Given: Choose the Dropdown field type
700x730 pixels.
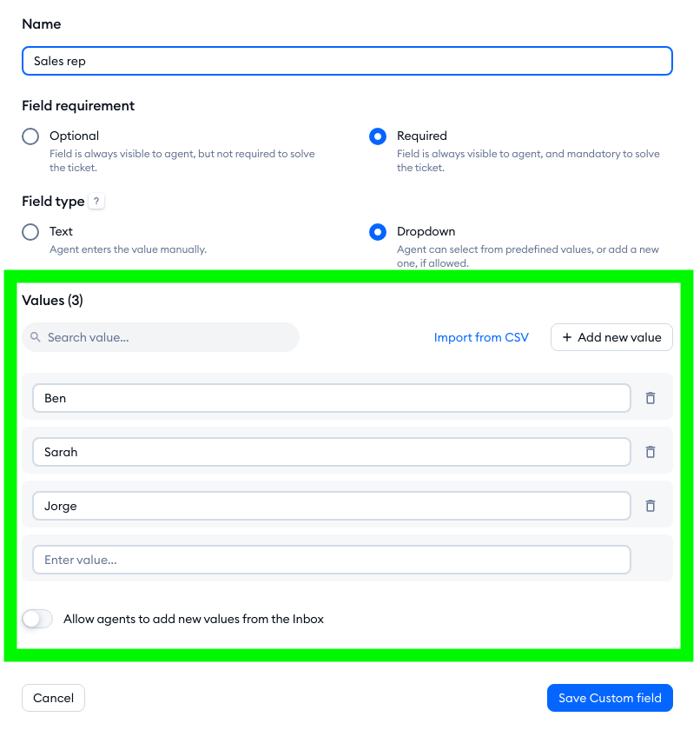Looking at the screenshot, I should tap(378, 232).
